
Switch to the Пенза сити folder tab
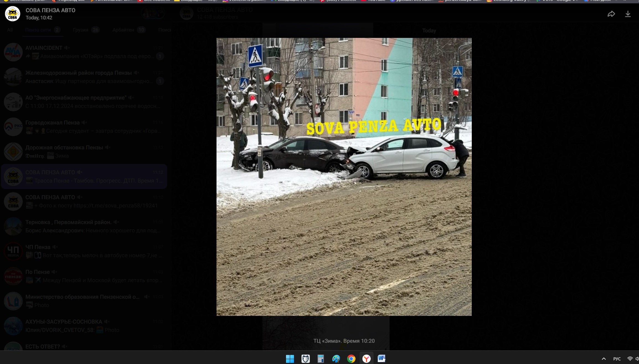pyautogui.click(x=38, y=30)
